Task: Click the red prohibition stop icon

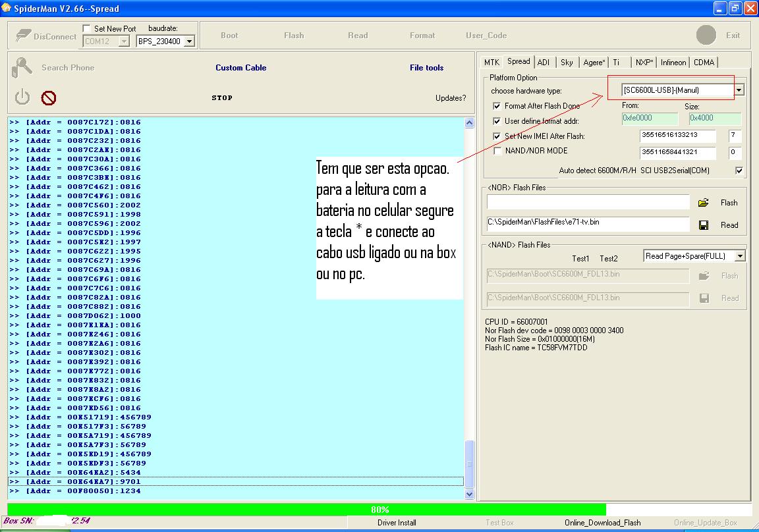Action: click(48, 97)
